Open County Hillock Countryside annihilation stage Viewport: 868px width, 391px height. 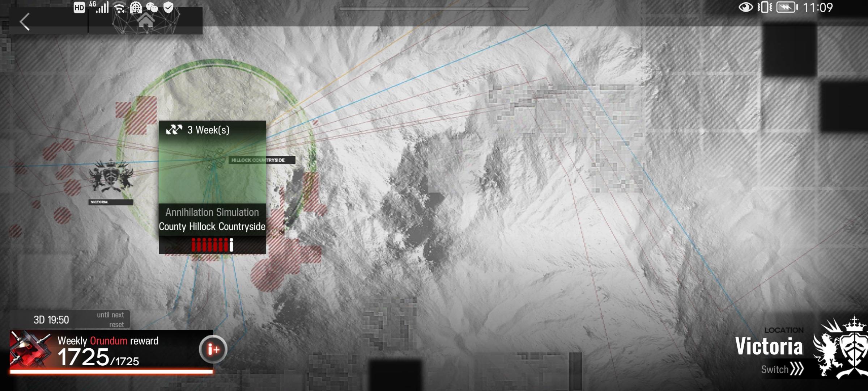[212, 187]
